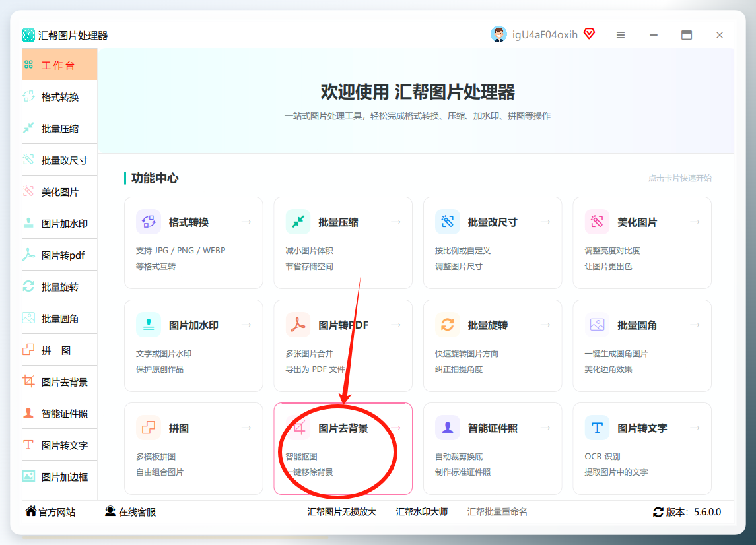The image size is (756, 545).
Task: Click the arrow on 图片转文字 card
Action: [695, 428]
